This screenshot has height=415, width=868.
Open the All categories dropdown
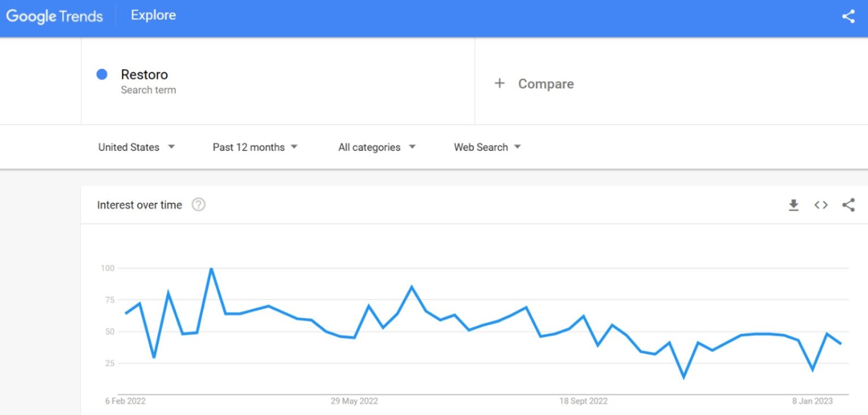click(x=376, y=147)
